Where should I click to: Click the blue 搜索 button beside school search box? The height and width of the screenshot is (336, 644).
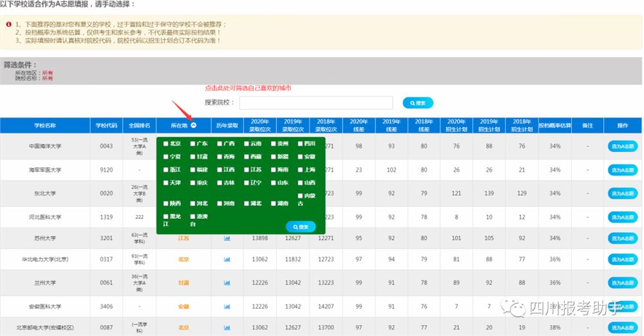[418, 103]
